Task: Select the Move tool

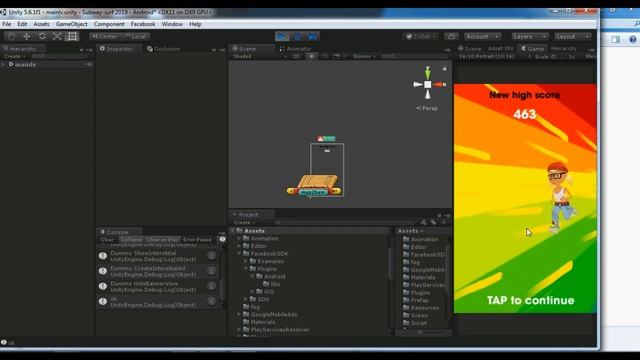Action: 27,36
